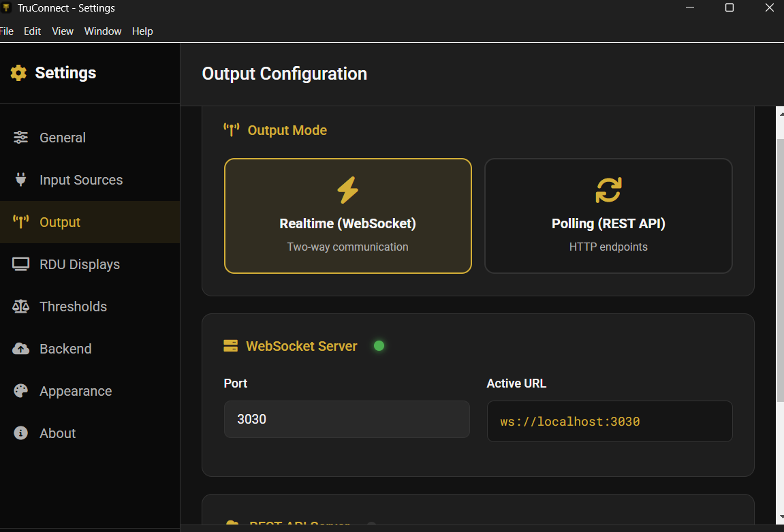784x532 pixels.
Task: Click the Port input field showing 3030
Action: click(347, 419)
